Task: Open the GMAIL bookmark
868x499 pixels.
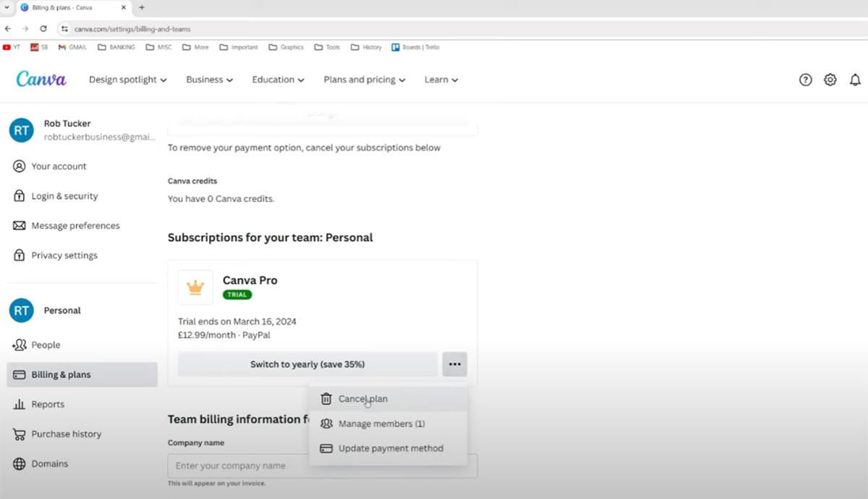Action: [x=71, y=47]
